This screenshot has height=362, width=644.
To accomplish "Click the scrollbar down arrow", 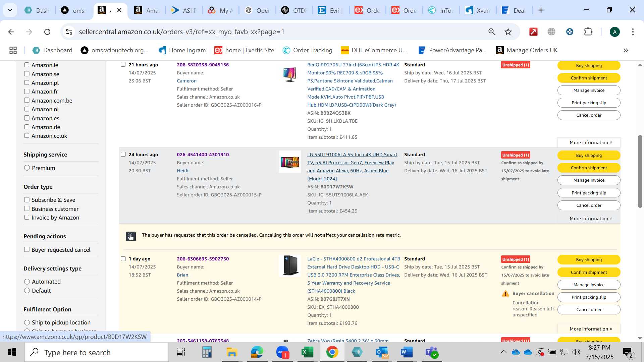I will pyautogui.click(x=640, y=338).
